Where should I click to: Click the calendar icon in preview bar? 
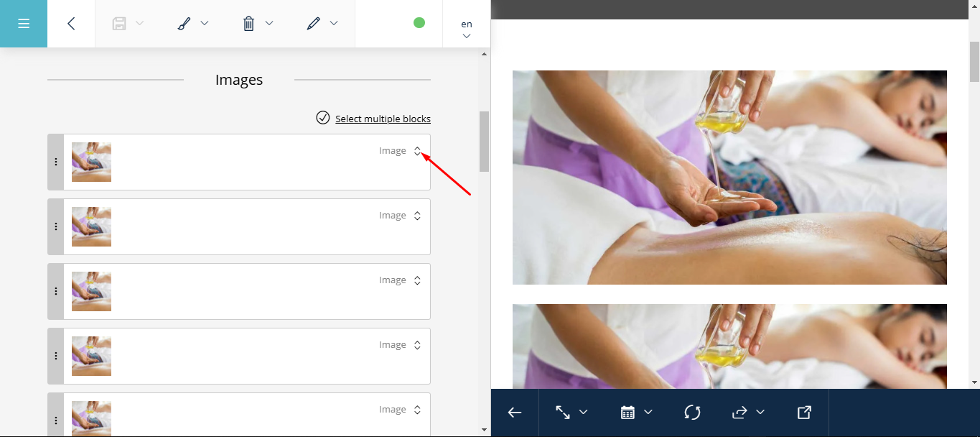627,413
